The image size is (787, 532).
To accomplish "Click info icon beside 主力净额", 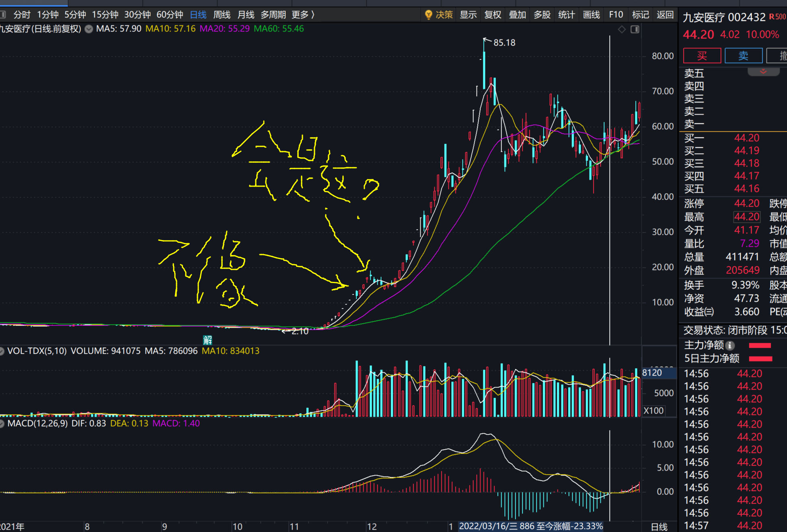I will tap(730, 345).
